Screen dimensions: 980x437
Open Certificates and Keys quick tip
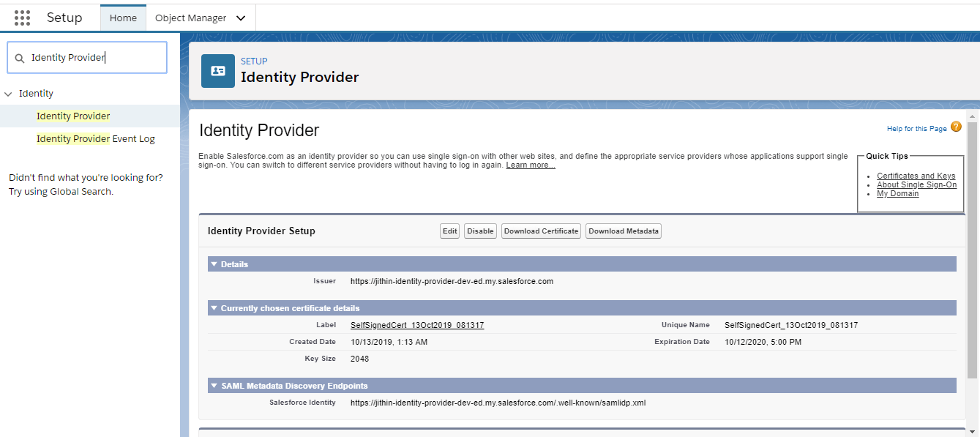click(x=916, y=176)
